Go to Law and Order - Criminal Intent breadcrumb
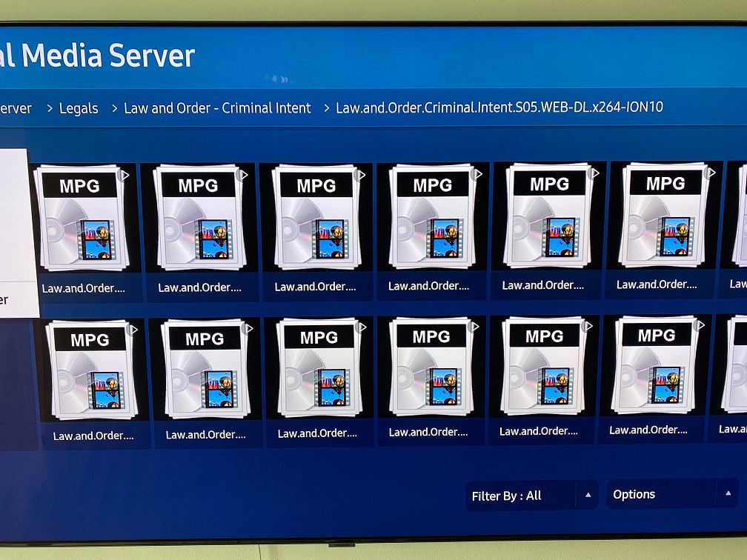Screen dimensions: 747x560 [217, 108]
